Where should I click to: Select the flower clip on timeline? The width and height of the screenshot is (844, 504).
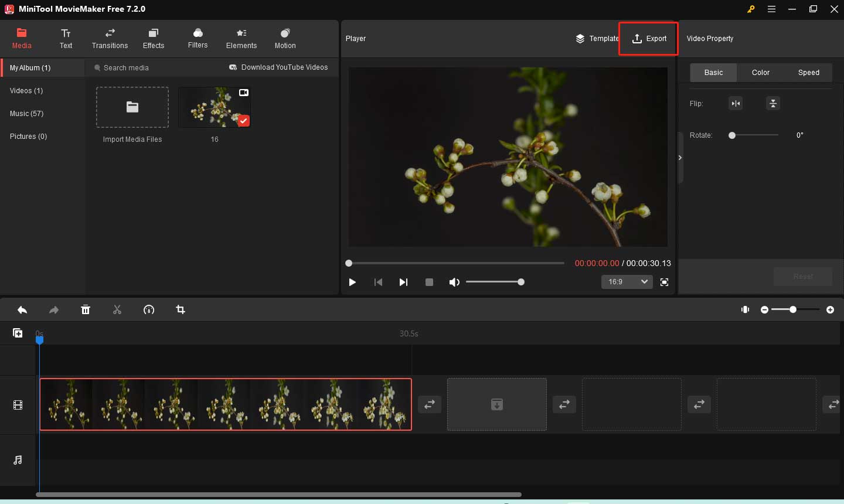(226, 404)
